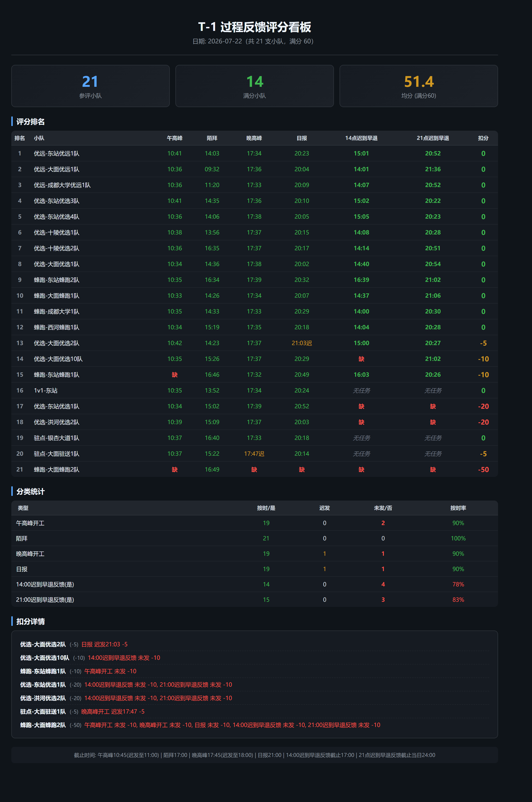The height and width of the screenshot is (802, 532).
Task: Click the 78% on-time rate value
Action: click(458, 585)
